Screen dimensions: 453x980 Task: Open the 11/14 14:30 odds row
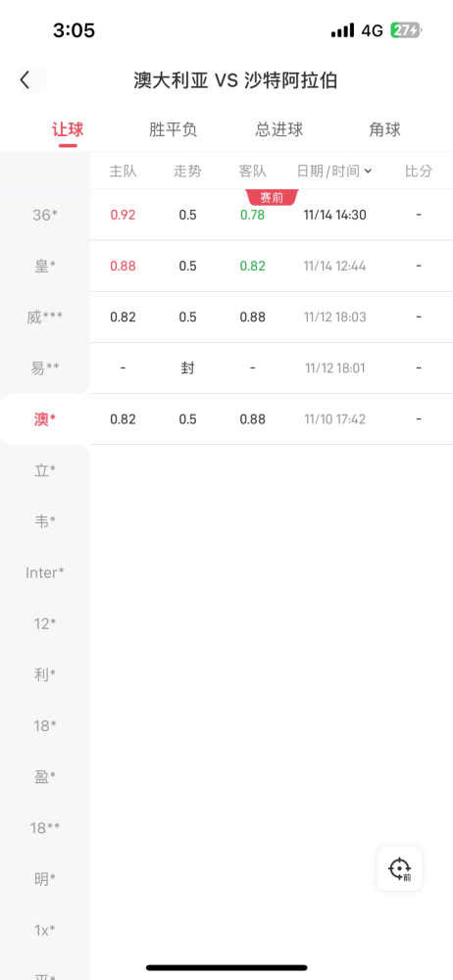272,215
